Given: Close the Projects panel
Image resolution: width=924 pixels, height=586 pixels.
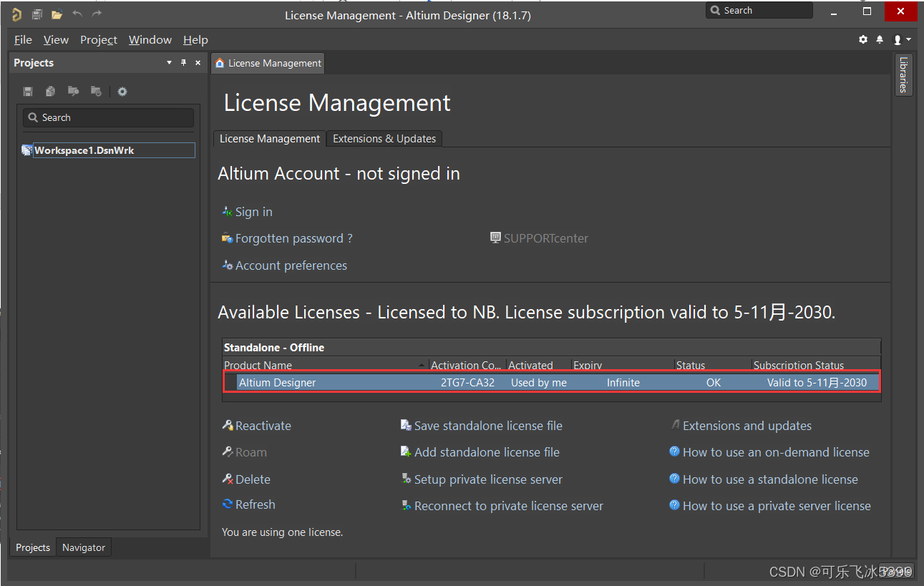Looking at the screenshot, I should point(198,63).
